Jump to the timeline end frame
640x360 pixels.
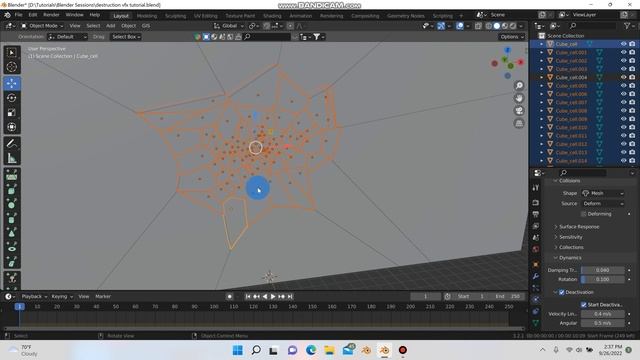(x=290, y=296)
